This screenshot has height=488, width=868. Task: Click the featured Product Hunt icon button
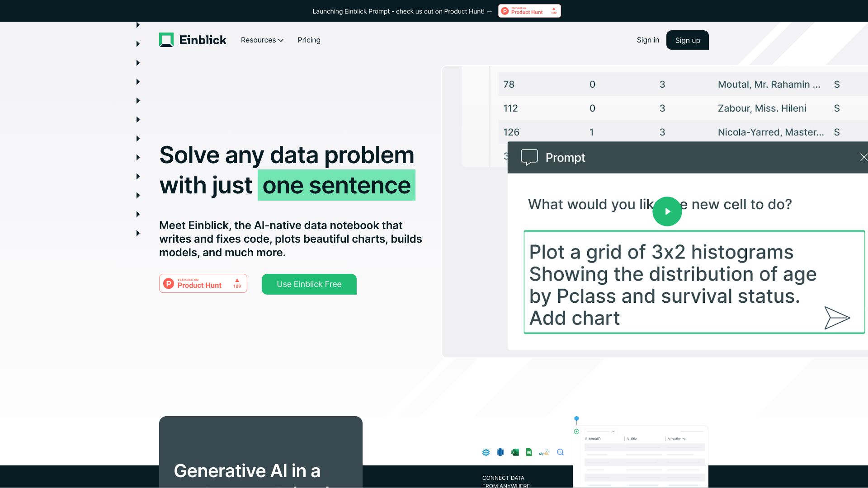(x=203, y=284)
